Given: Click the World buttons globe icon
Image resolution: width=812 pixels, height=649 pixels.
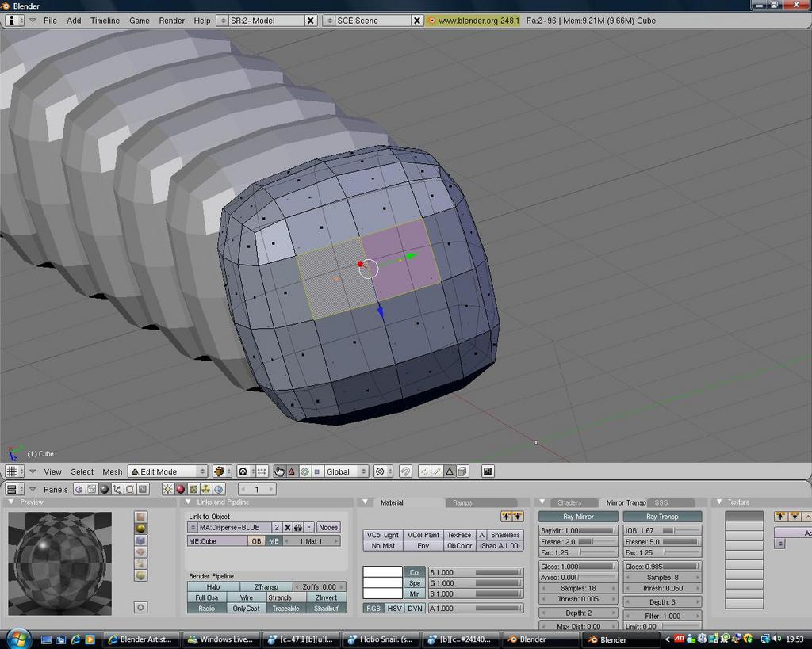Looking at the screenshot, I should 219,489.
